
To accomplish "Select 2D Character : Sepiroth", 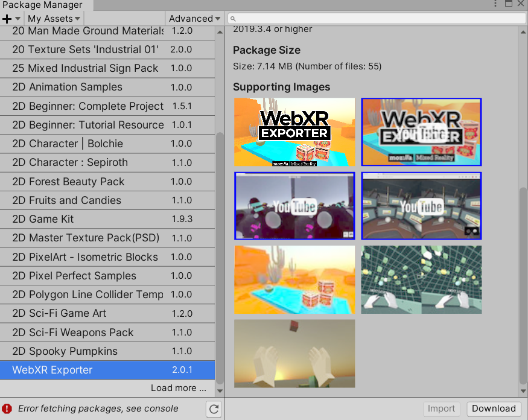I will (x=107, y=162).
